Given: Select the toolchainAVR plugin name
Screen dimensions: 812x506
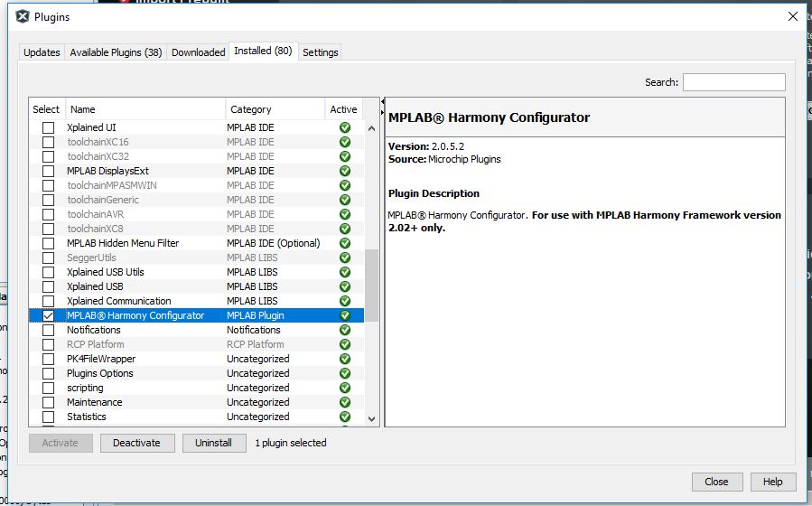Looking at the screenshot, I should [96, 214].
